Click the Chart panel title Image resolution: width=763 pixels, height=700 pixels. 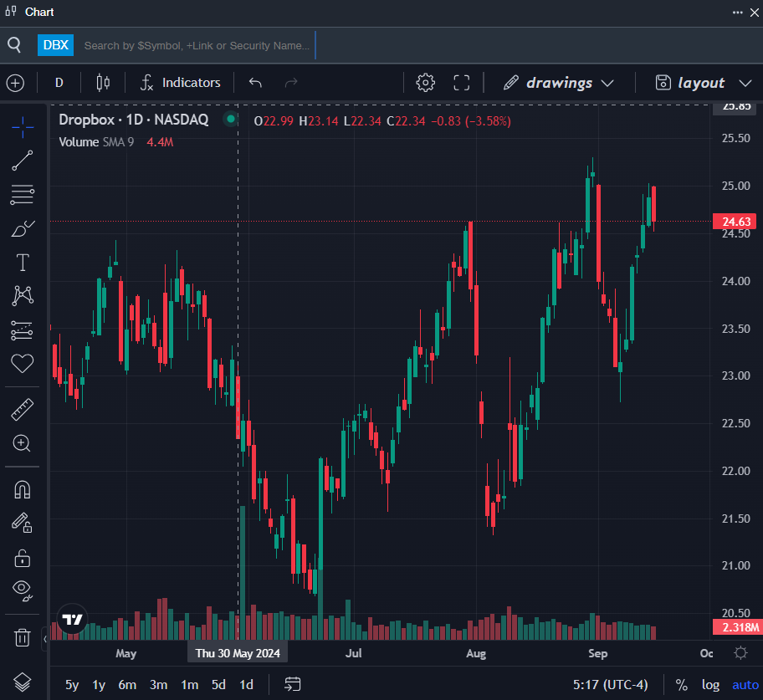39,13
